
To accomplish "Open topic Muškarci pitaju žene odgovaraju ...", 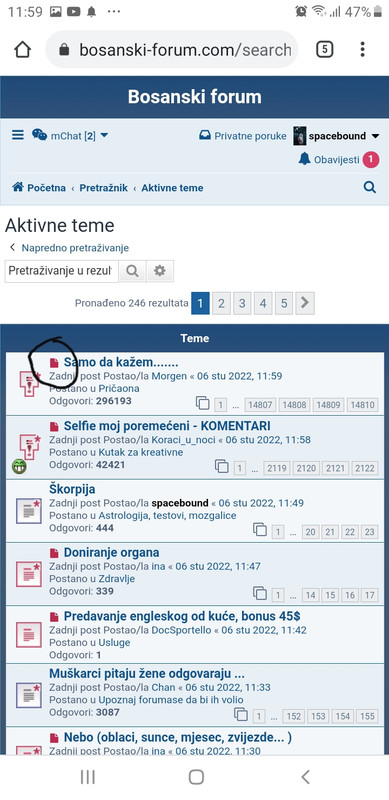I will 147,673.
